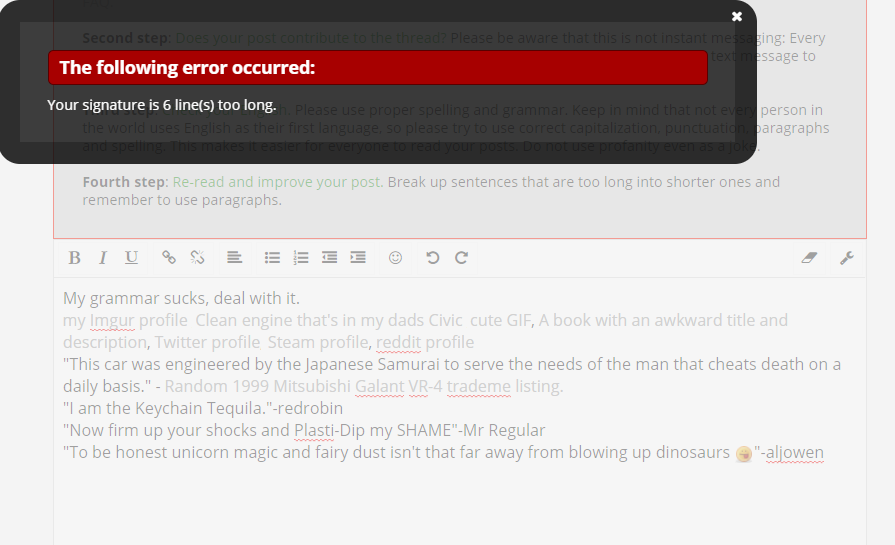Open the emoticon smiley picker
895x545 pixels.
coord(395,258)
